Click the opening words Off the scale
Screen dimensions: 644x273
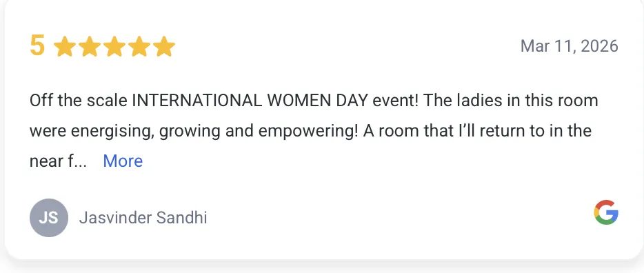tap(79, 101)
